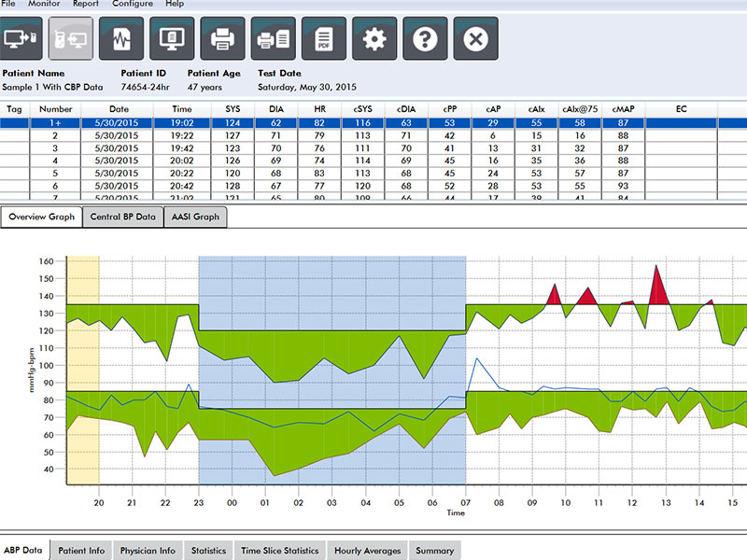Viewport: 747px width, 560px height.
Task: Click the 20:02 time cell
Action: (x=182, y=161)
